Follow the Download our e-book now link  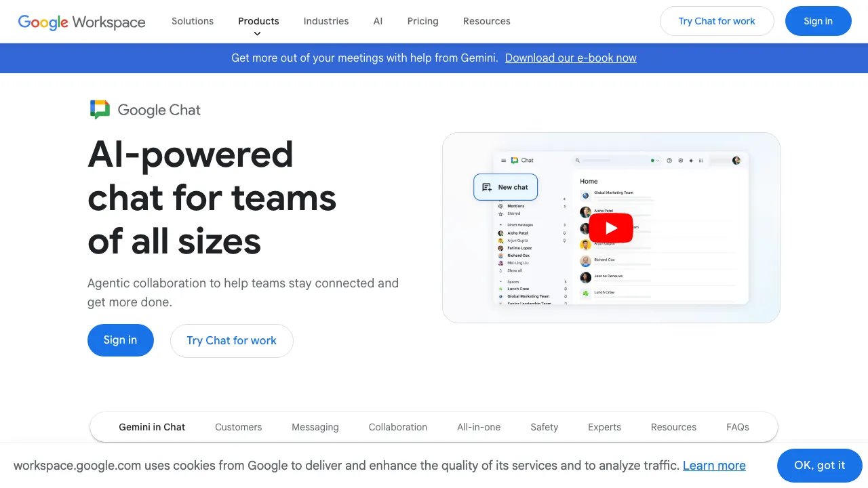pos(570,58)
